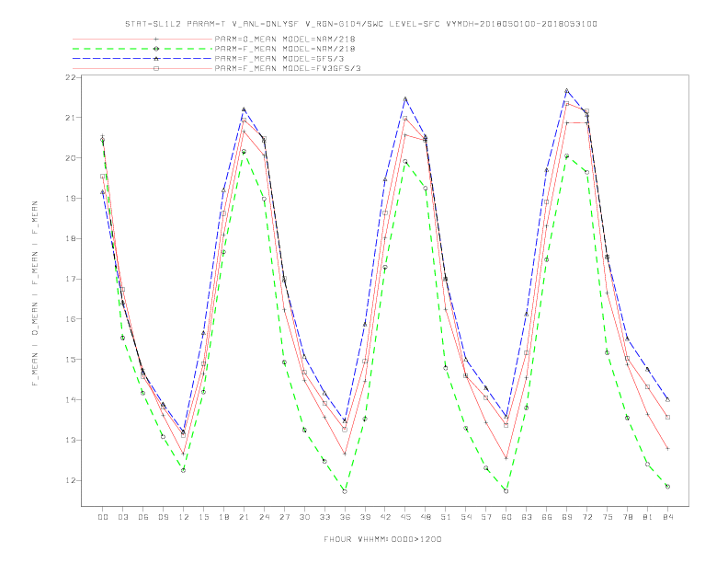Click the square marker on FV3GFS/3 legend line
This screenshot has height=563, width=728.
pyautogui.click(x=156, y=68)
